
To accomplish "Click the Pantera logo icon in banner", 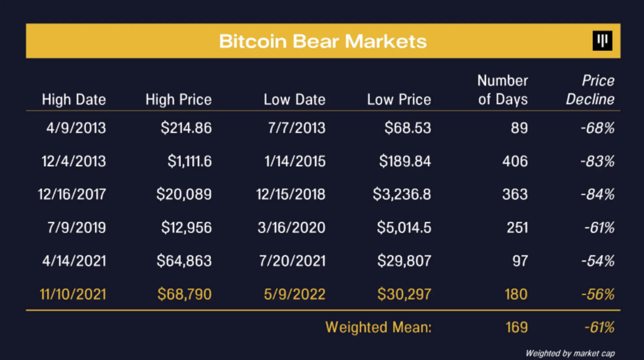I will point(602,41).
